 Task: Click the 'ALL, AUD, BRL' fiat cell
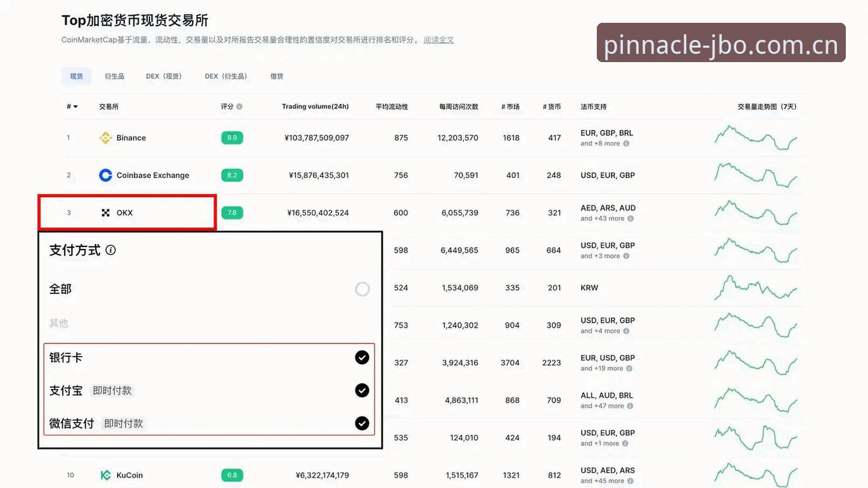607,395
